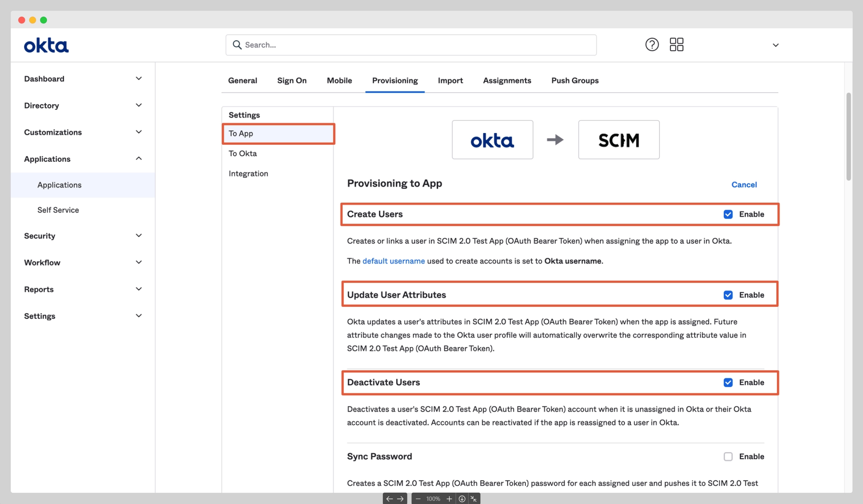The image size is (863, 504).
Task: Click the download circle arrow icon
Action: point(462,498)
